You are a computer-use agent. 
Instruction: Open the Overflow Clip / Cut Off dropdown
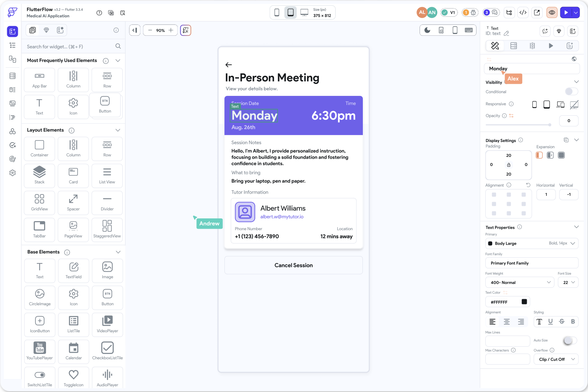(556, 359)
